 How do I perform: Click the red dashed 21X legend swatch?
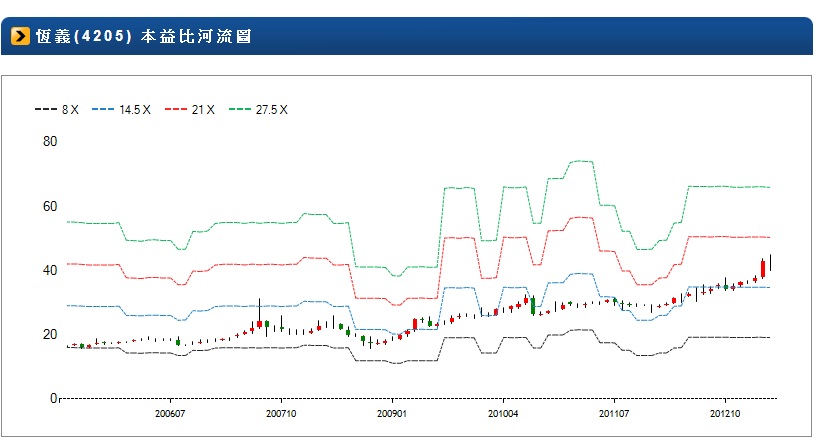[176, 109]
